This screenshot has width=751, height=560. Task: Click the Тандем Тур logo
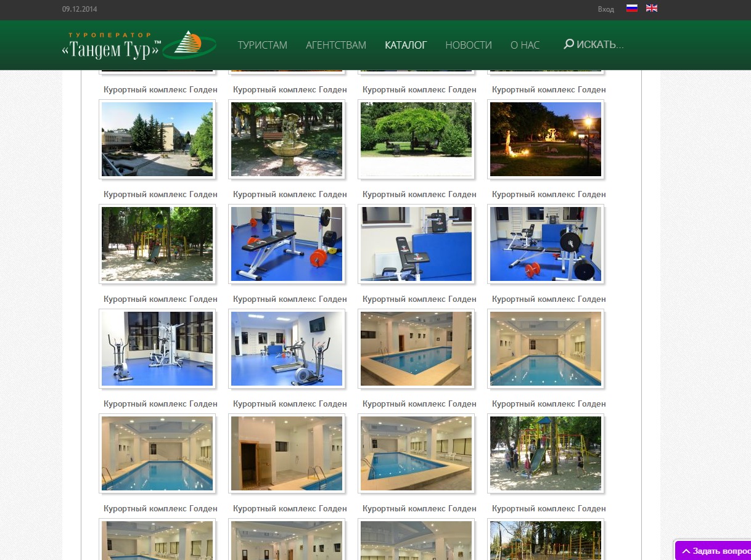tap(139, 46)
